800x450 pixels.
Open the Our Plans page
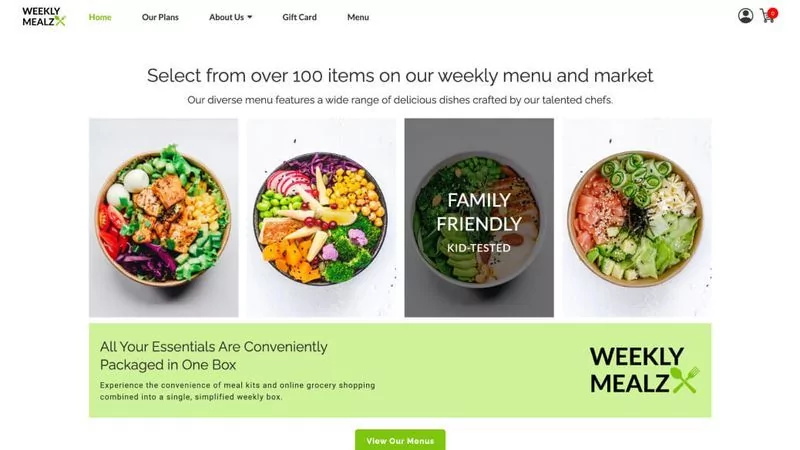(x=160, y=17)
